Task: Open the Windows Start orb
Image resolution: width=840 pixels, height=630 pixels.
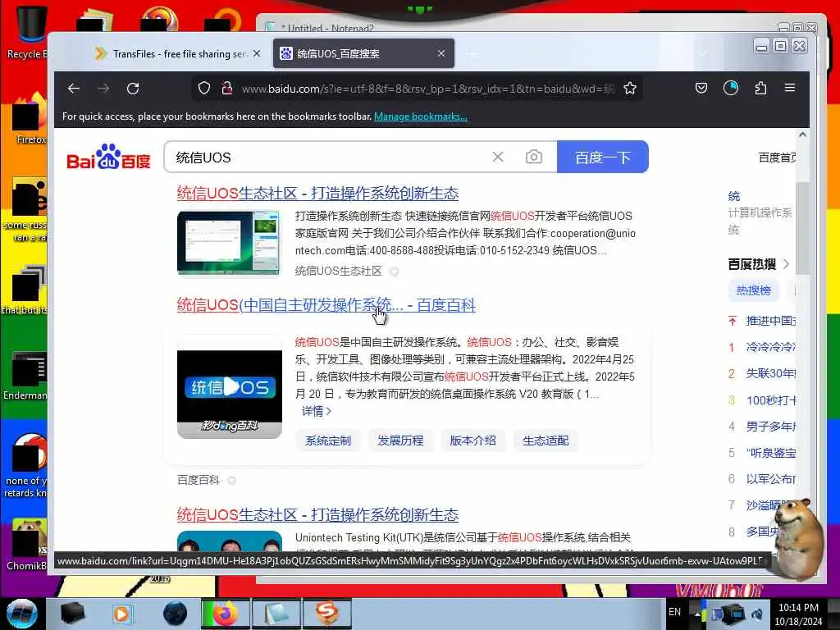Action: (x=21, y=614)
